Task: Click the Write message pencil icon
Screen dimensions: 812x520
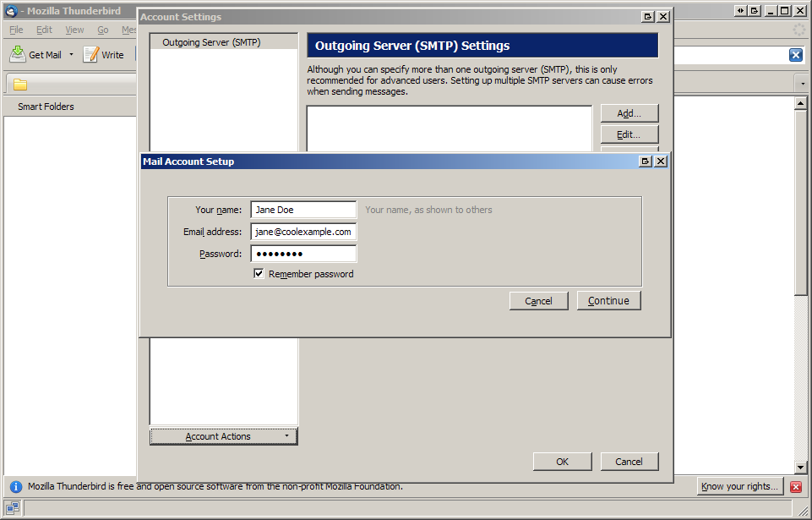Action: [91, 54]
